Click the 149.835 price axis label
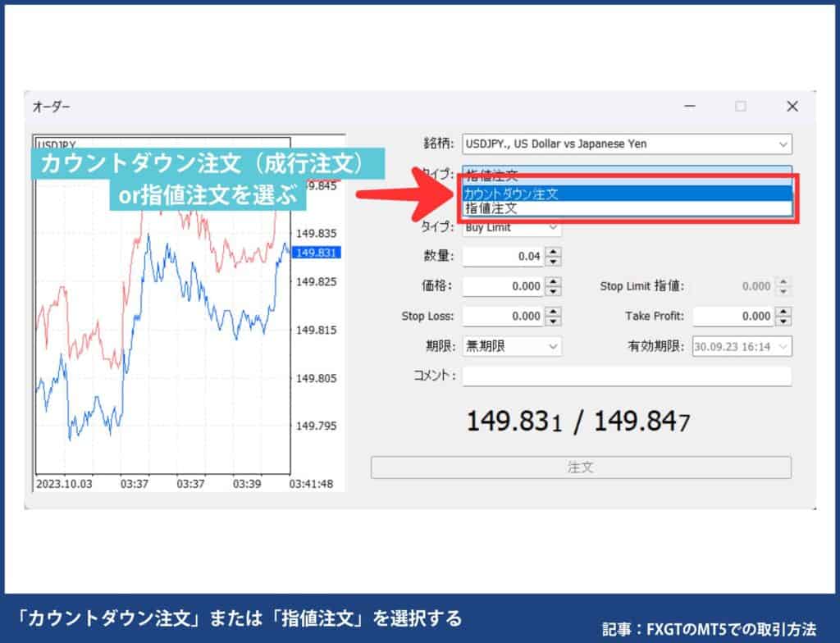Screen dimensions: 840x643 [316, 234]
